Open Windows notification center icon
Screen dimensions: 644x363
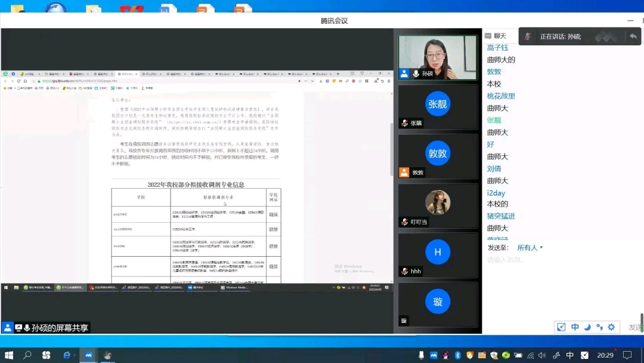[627, 355]
